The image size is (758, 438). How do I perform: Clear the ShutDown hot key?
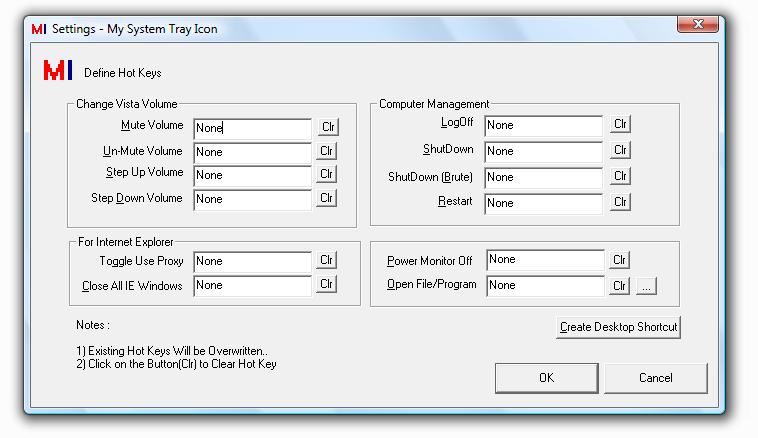click(621, 150)
